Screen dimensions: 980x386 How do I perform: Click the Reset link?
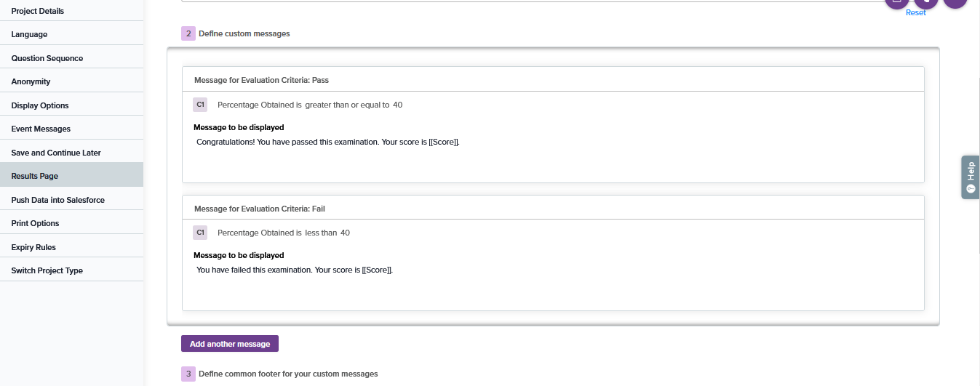coord(916,12)
